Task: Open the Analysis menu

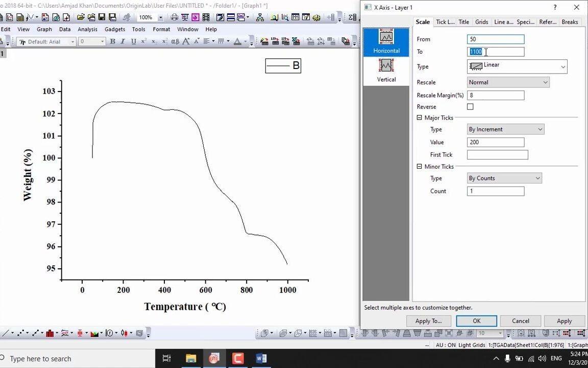Action: point(87,29)
